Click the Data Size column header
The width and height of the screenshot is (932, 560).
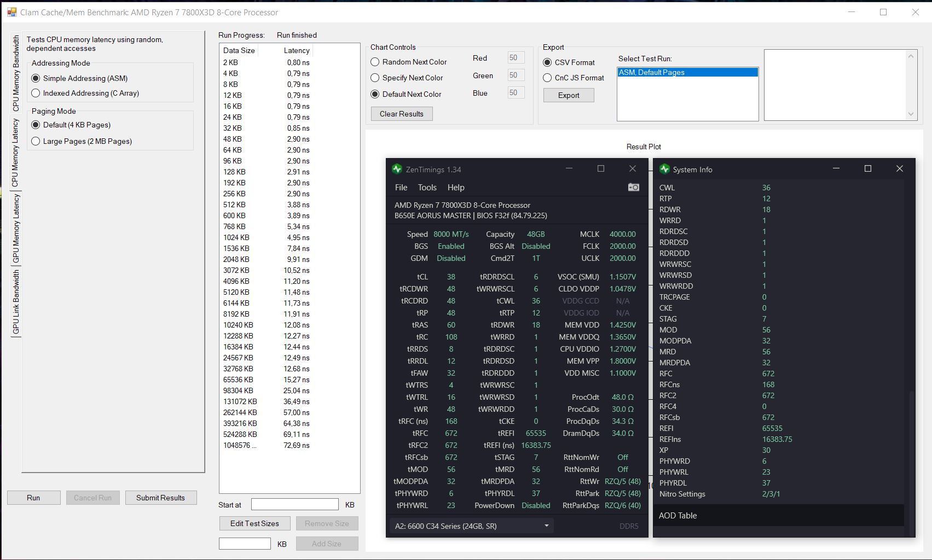(x=239, y=50)
